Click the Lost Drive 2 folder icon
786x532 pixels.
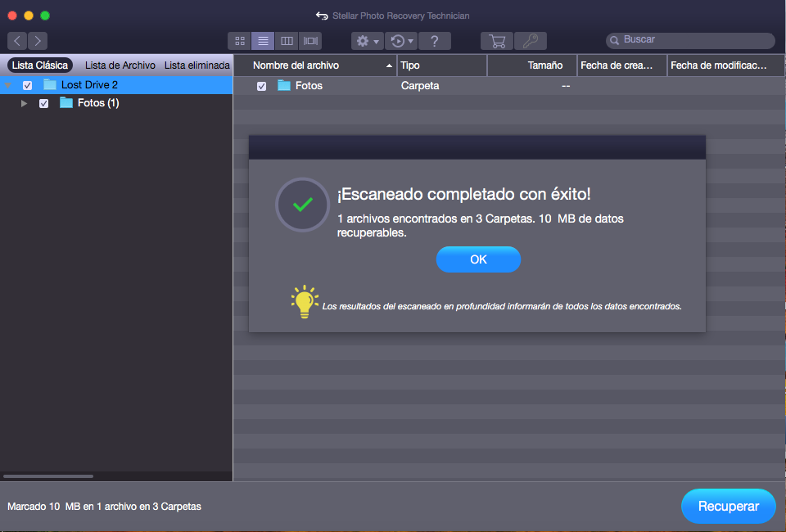50,84
